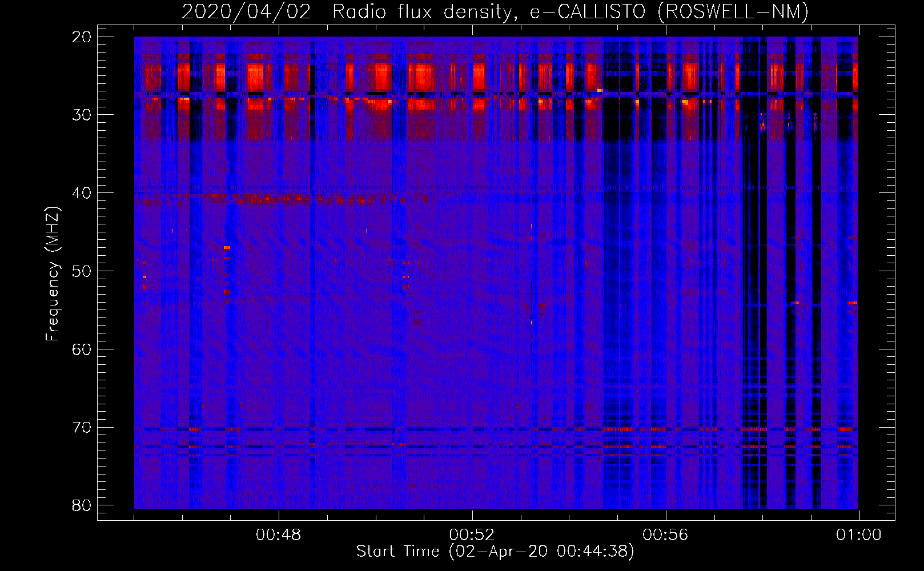Click the Frequency (MHZ) axis label

point(53,274)
